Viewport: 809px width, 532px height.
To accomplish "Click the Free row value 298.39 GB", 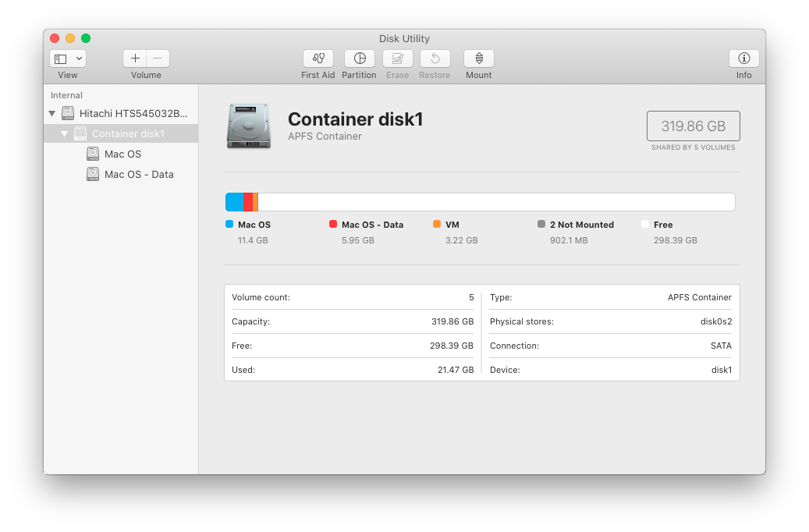I will (452, 346).
